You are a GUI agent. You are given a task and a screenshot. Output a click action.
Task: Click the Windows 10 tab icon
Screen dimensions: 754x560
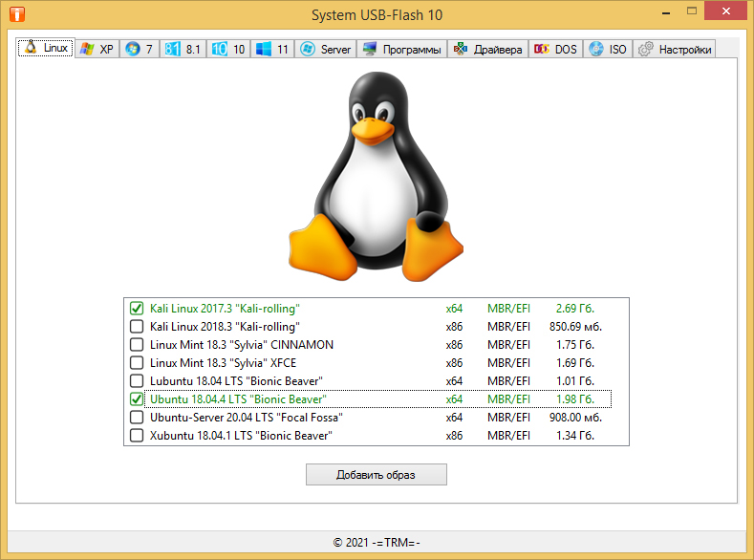pos(219,49)
